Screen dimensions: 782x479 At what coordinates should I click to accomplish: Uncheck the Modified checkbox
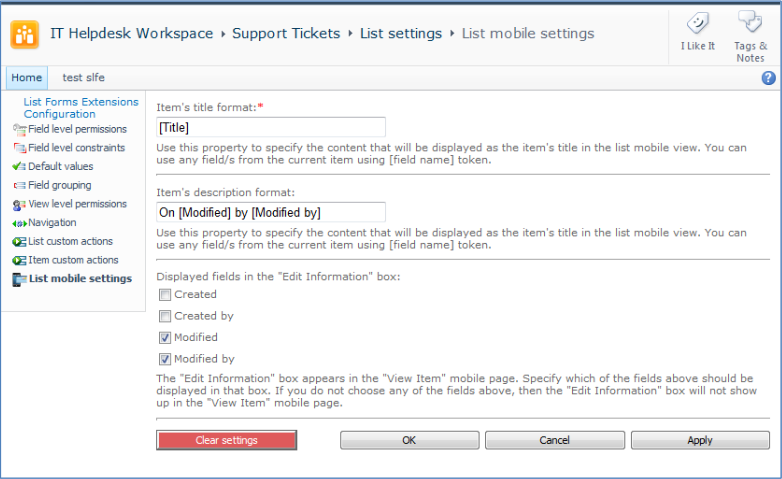(165, 338)
